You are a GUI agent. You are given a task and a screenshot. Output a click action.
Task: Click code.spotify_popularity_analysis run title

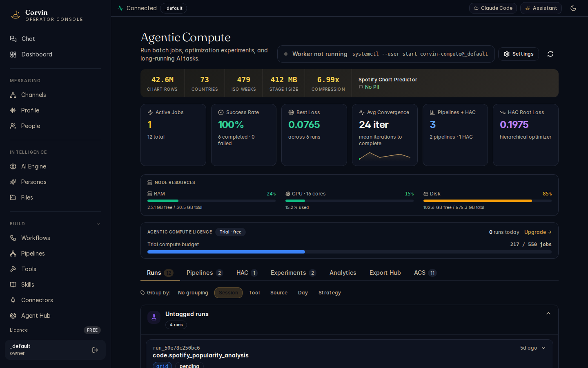(x=200, y=355)
